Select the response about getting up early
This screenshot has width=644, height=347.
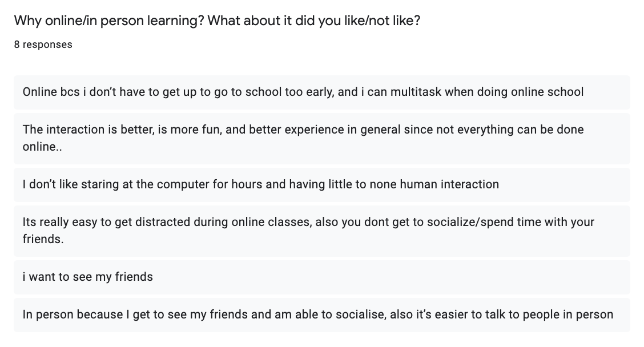pyautogui.click(x=303, y=92)
